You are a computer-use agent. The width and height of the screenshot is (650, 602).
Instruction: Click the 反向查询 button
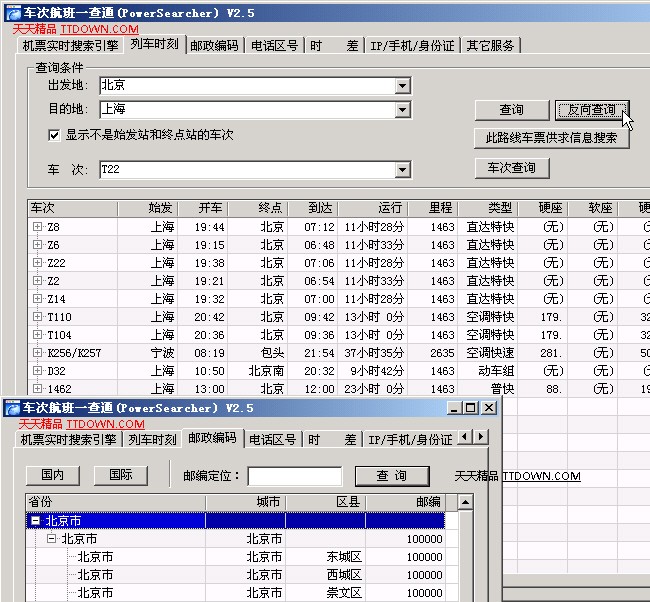tap(592, 110)
